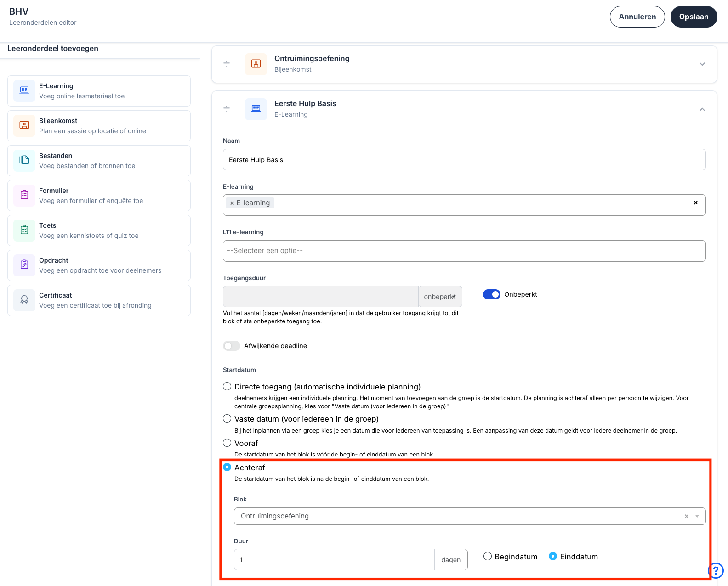Click the Formulier form icon
The height and width of the screenshot is (586, 728).
(x=24, y=195)
